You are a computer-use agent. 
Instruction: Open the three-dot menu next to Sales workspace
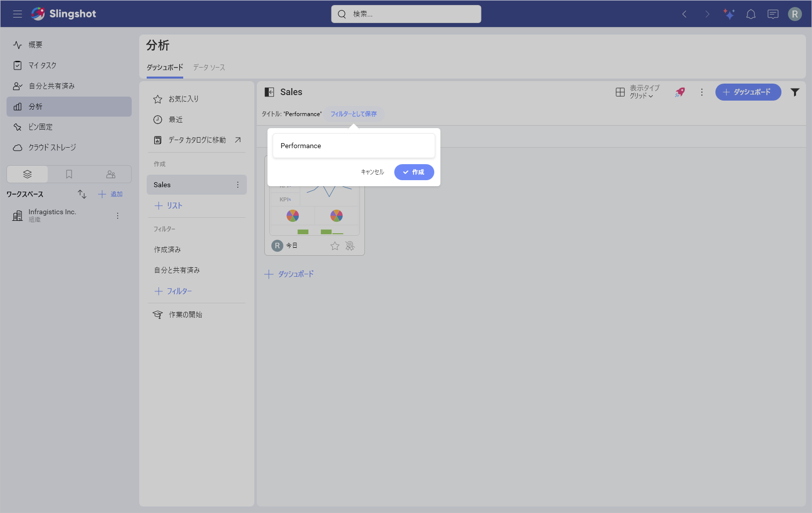click(237, 185)
